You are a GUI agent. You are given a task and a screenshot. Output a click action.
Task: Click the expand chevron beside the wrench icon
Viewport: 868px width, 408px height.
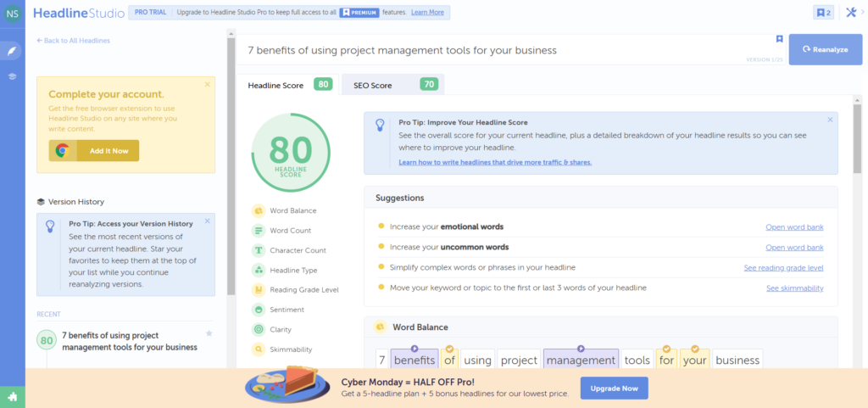point(863,12)
